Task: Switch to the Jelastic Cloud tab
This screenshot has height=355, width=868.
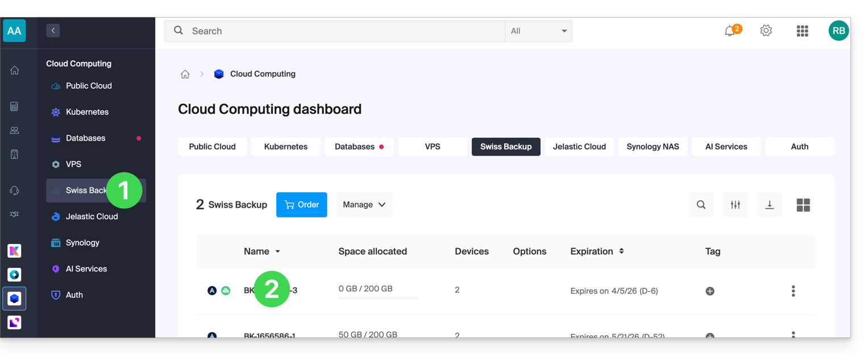Action: click(579, 147)
